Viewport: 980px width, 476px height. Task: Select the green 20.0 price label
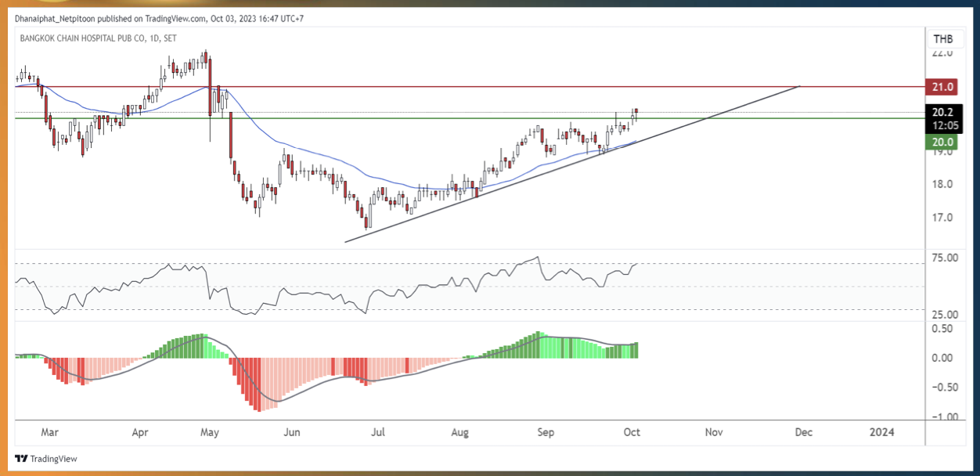[x=942, y=141]
